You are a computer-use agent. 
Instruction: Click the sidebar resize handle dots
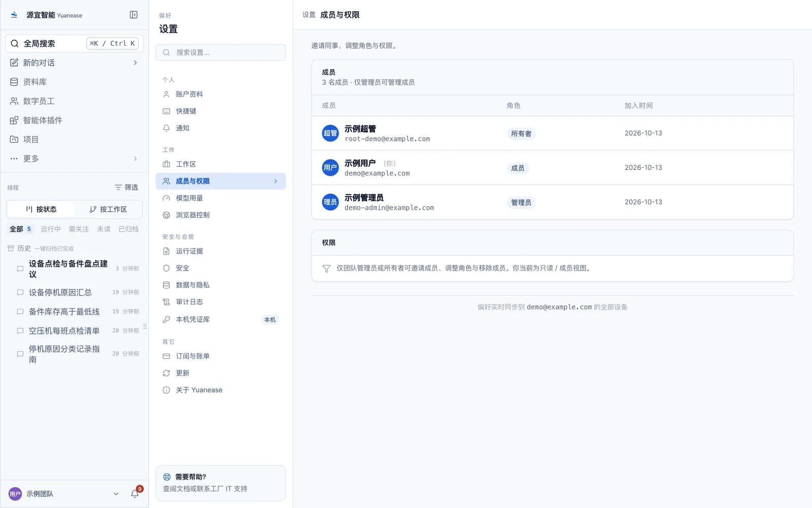click(145, 326)
